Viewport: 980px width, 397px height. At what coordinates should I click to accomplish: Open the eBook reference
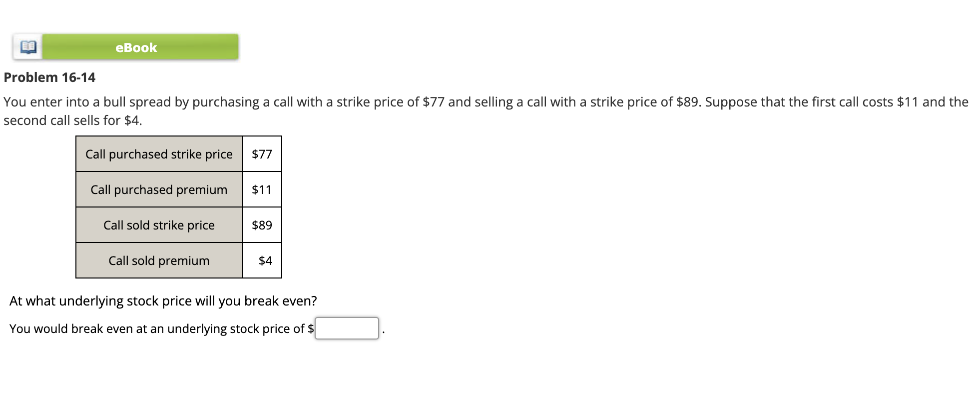coord(140,47)
